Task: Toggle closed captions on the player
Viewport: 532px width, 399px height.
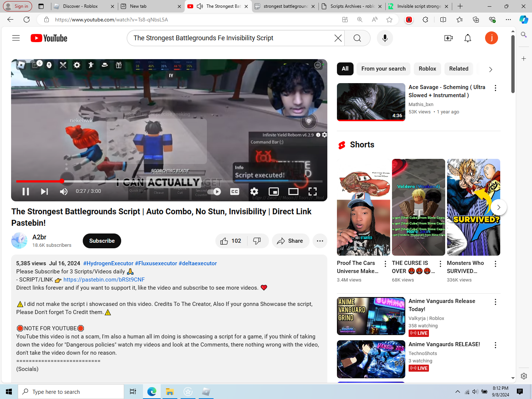Action: (235, 191)
